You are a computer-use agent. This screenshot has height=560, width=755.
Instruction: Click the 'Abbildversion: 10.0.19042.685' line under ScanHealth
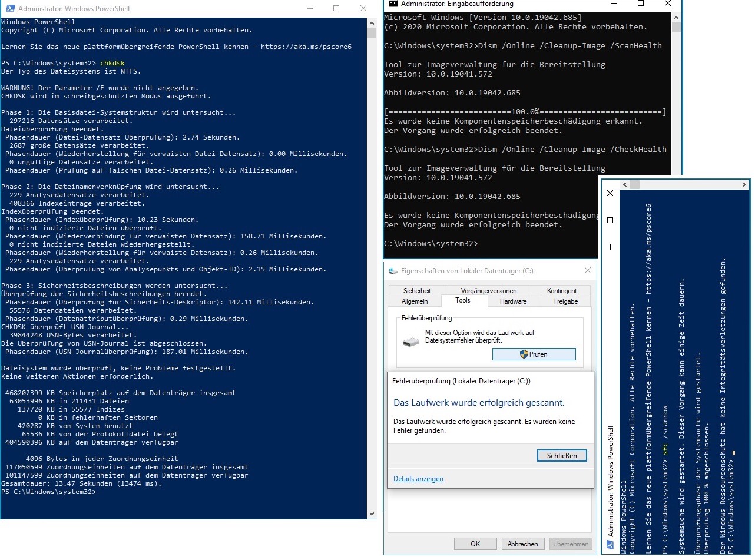point(452,92)
